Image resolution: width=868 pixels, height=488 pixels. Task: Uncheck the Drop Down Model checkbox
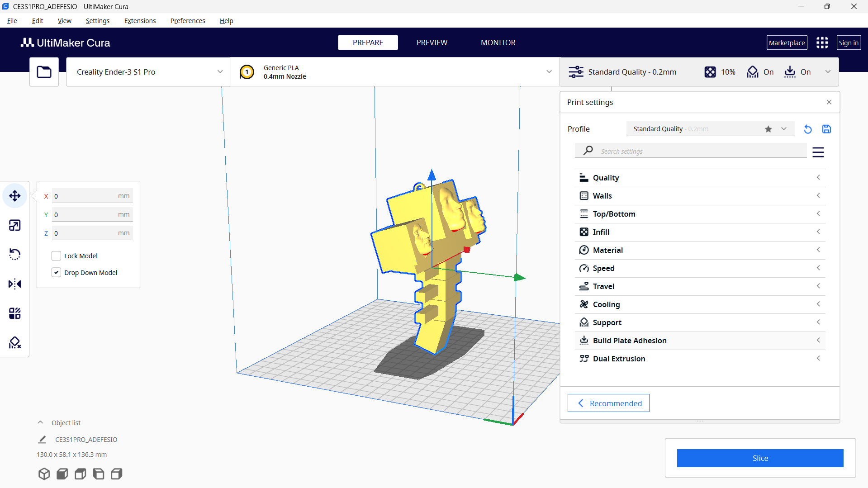[56, 273]
